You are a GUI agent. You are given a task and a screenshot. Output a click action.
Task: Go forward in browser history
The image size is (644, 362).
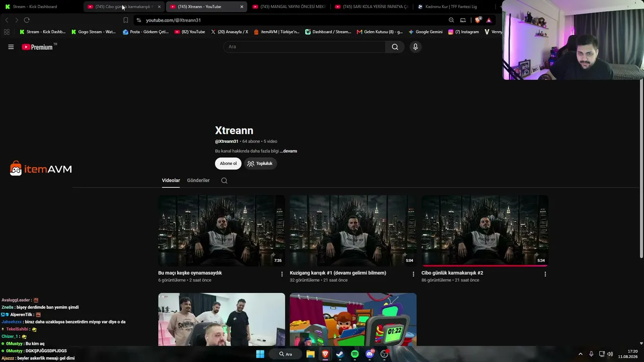click(x=17, y=20)
